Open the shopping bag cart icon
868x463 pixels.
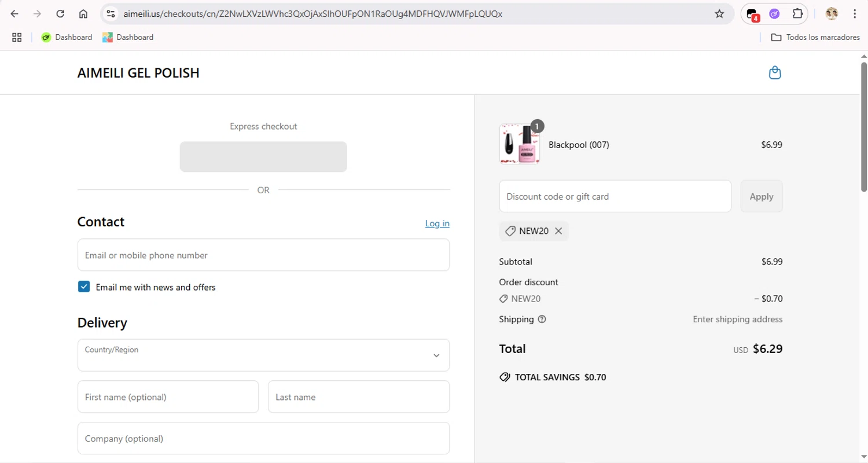coord(775,73)
